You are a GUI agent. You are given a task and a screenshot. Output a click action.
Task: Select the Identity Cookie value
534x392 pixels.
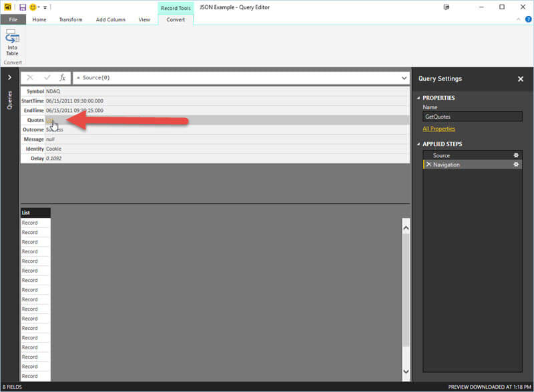click(x=54, y=149)
